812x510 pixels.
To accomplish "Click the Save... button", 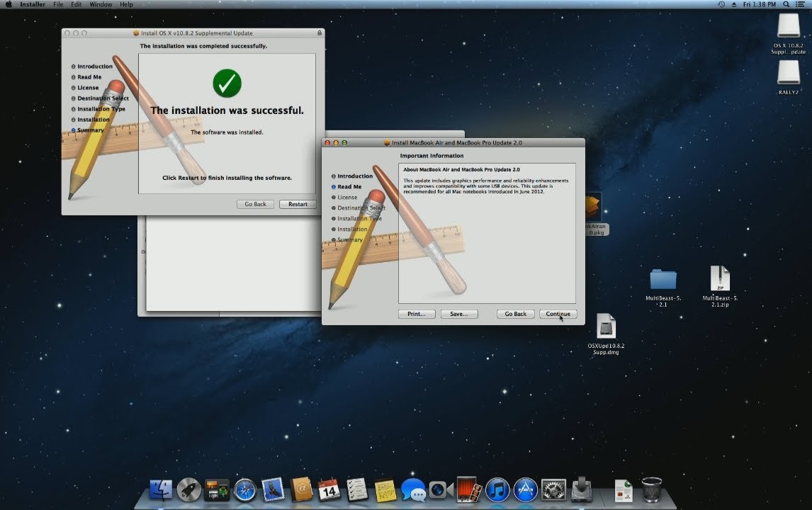I will coord(459,314).
